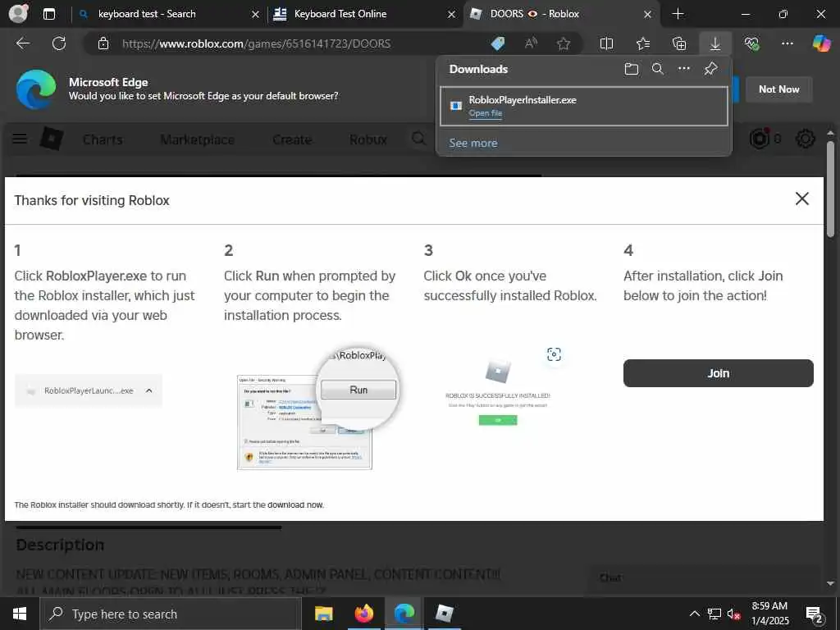Activate Read aloud icon in address bar
Screen dimensions: 840x630
(531, 43)
